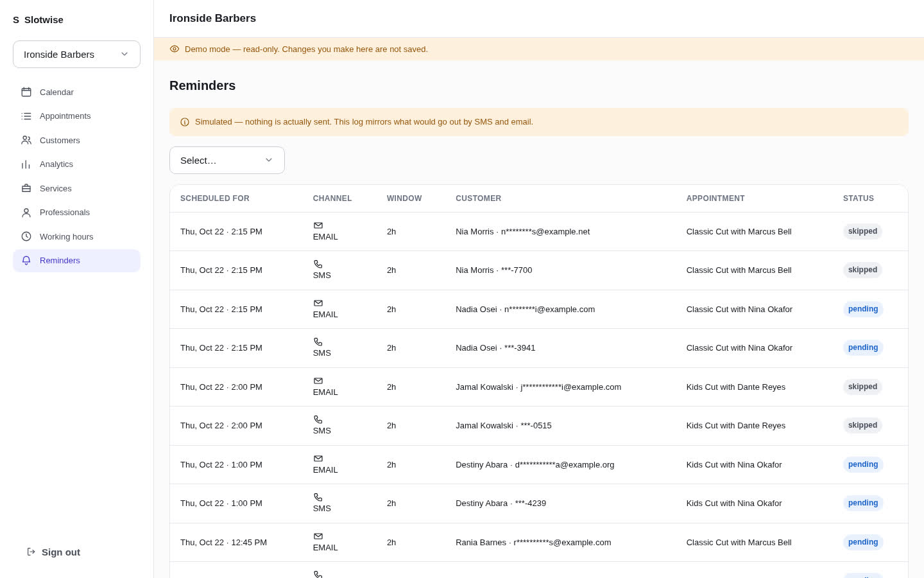924x578 pixels.
Task: Open the Appointments section
Action: click(x=76, y=116)
